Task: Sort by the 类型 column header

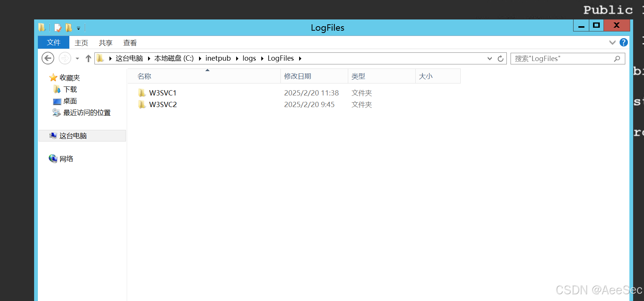Action: coord(382,76)
